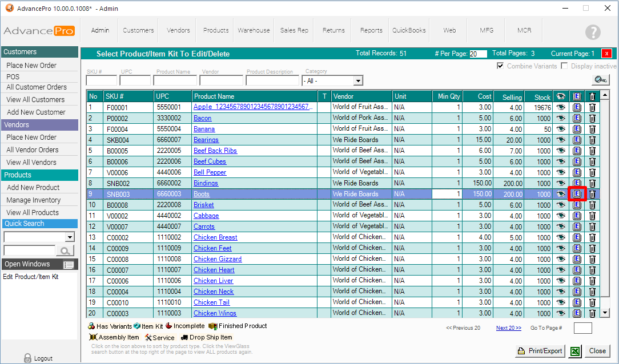619x364 pixels.
Task: Open the Quick Search type dropdown
Action: pos(70,237)
